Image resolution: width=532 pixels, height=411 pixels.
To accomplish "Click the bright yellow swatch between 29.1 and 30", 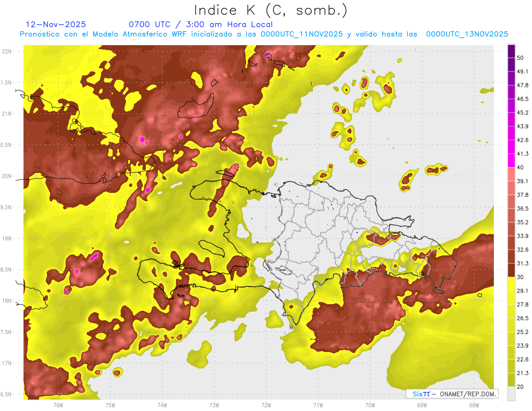I will click(x=511, y=284).
